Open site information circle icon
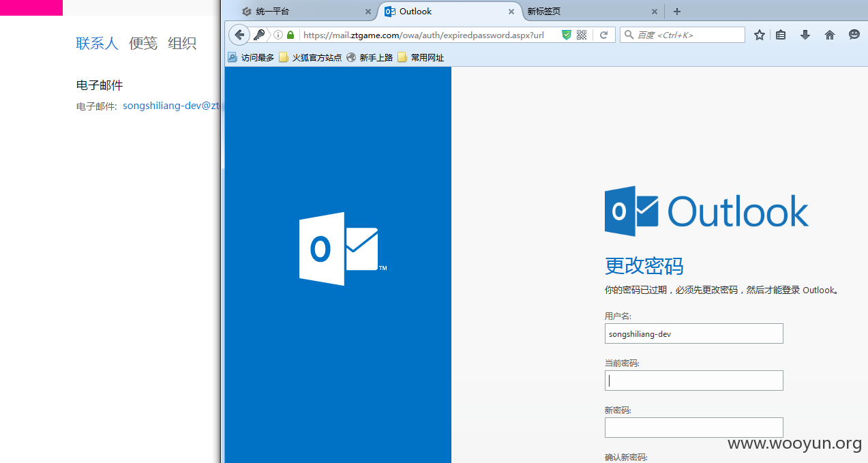Image resolution: width=868 pixels, height=463 pixels. pos(278,35)
